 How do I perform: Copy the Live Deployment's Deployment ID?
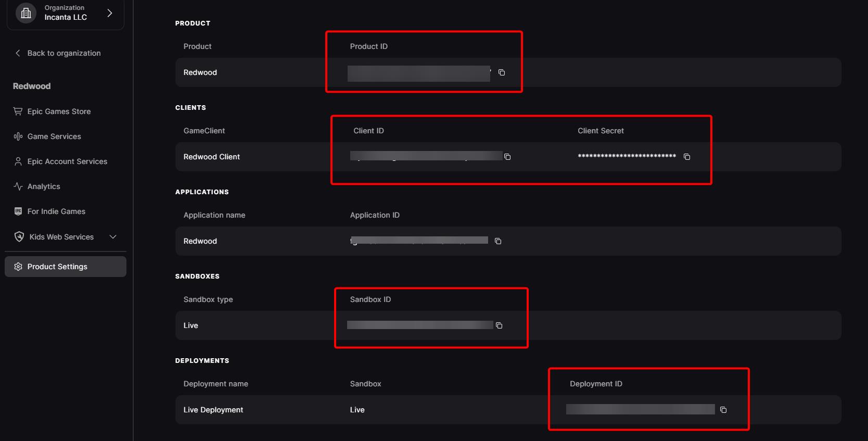point(723,410)
